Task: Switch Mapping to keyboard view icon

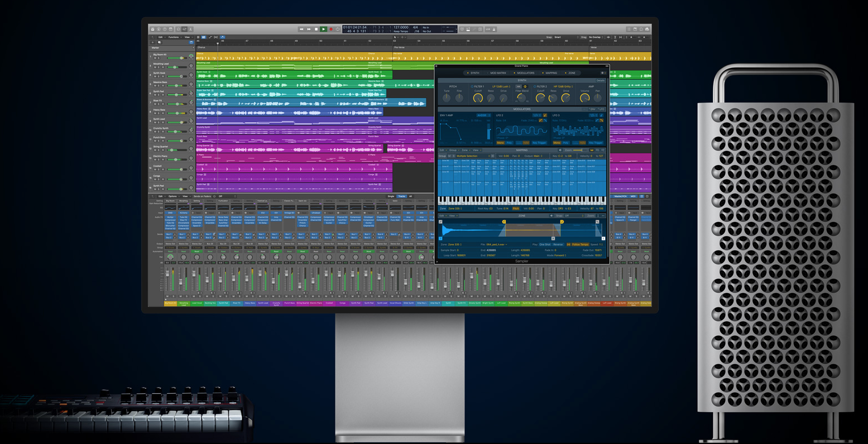Action: click(x=592, y=150)
